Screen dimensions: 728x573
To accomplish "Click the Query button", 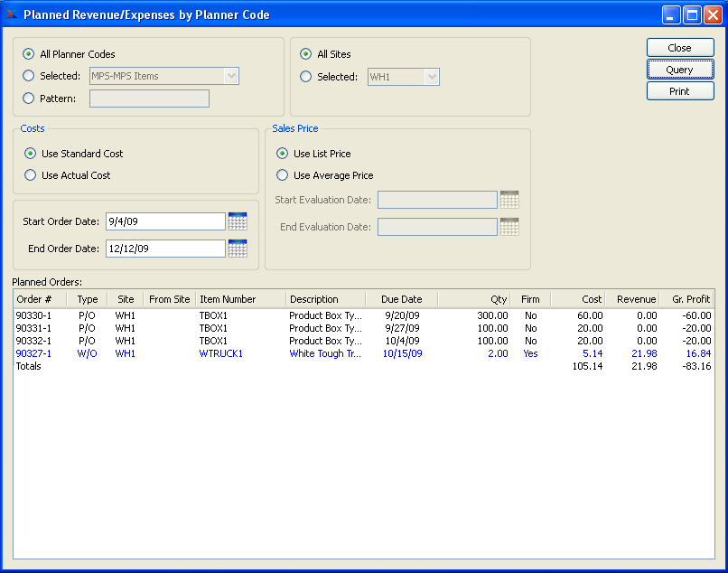I will [679, 70].
